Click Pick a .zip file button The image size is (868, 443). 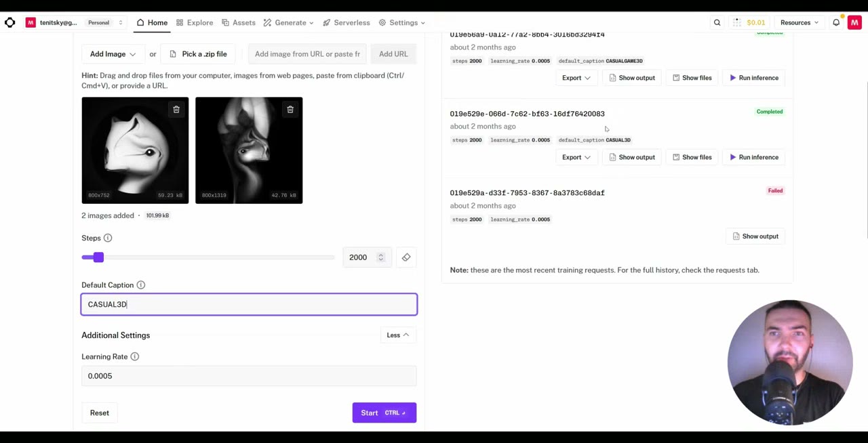[198, 54]
